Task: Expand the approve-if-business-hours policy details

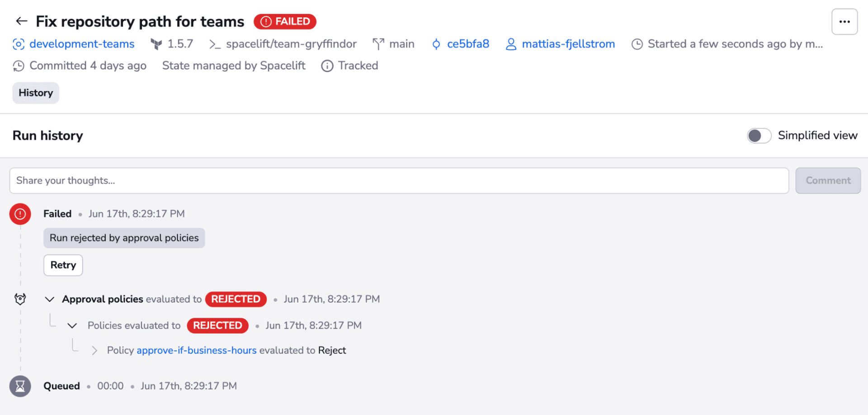Action: 95,350
